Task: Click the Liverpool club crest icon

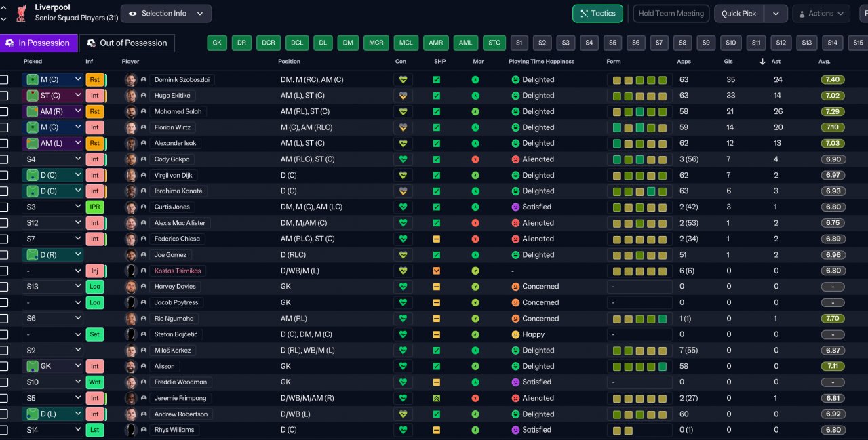Action: (21, 13)
